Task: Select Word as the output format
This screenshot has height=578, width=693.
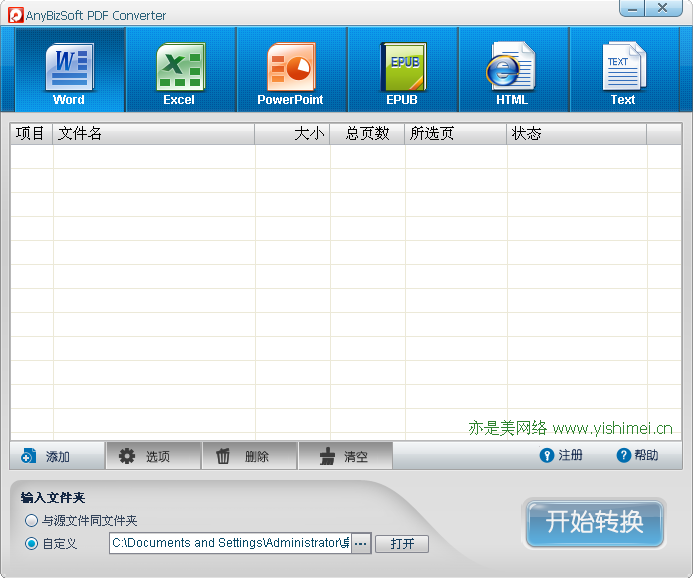Action: coord(70,70)
